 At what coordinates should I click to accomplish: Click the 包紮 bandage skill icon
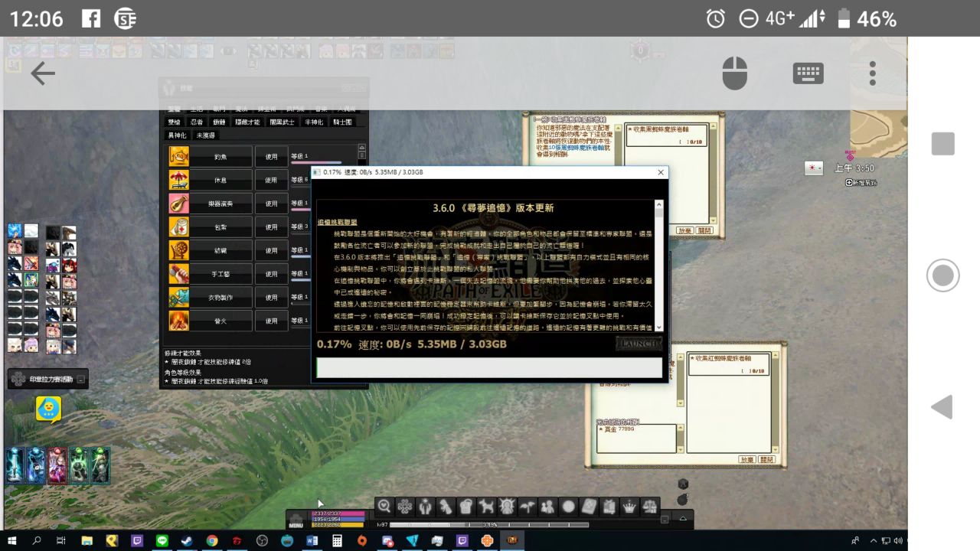(179, 227)
